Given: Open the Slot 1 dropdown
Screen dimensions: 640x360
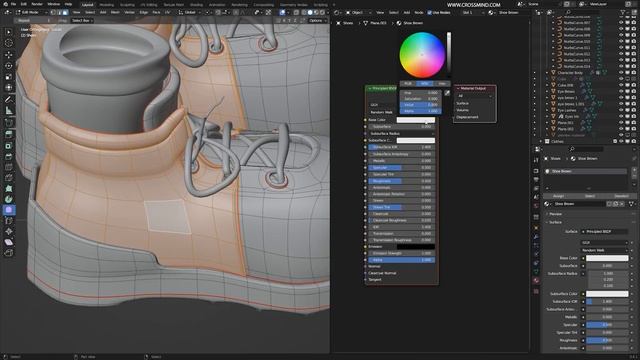Looking at the screenshot, I should [x=473, y=13].
